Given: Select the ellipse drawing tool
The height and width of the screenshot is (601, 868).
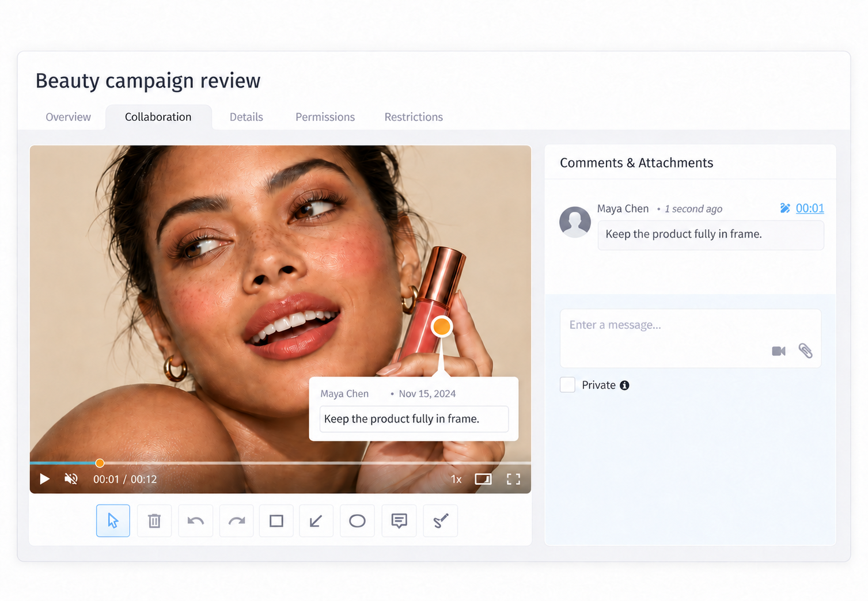Looking at the screenshot, I should pyautogui.click(x=357, y=520).
